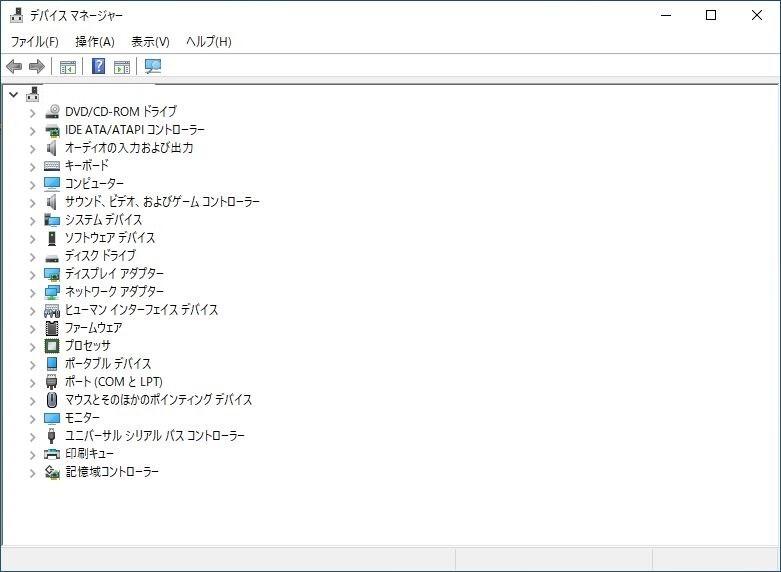781x572 pixels.
Task: Select the ファームウェア label
Action: point(94,328)
